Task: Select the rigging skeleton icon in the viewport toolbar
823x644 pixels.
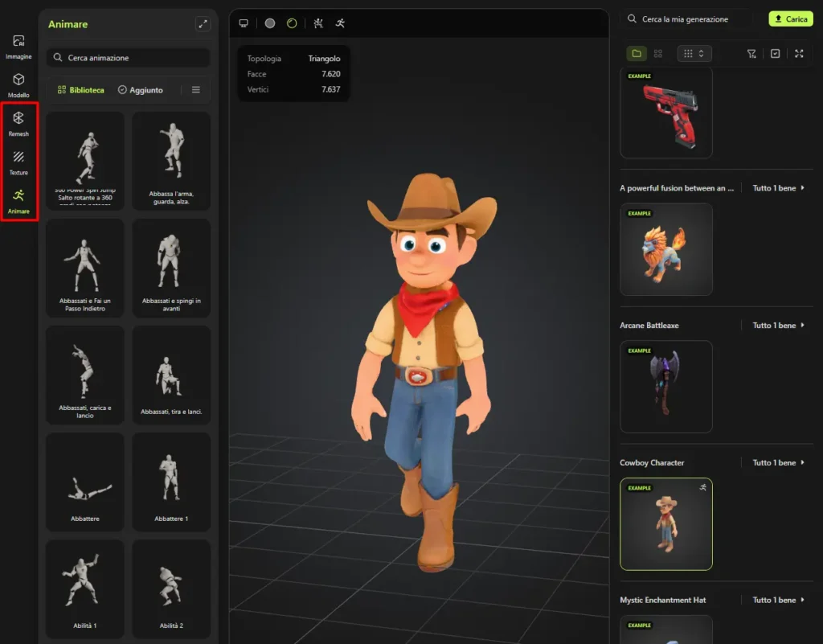Action: 317,23
